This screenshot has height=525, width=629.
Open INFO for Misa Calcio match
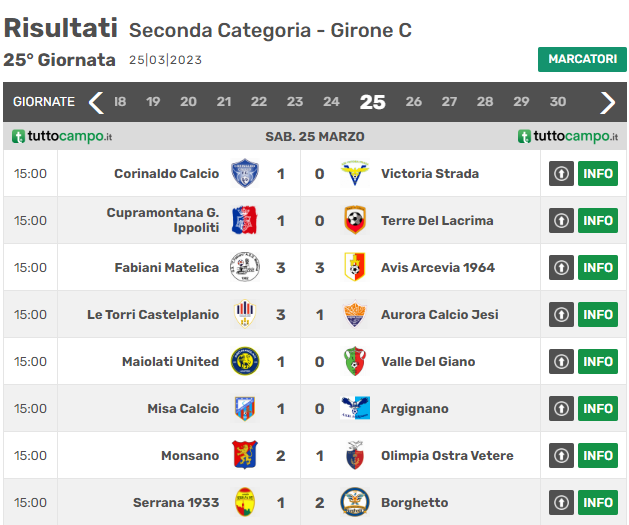[x=598, y=408]
